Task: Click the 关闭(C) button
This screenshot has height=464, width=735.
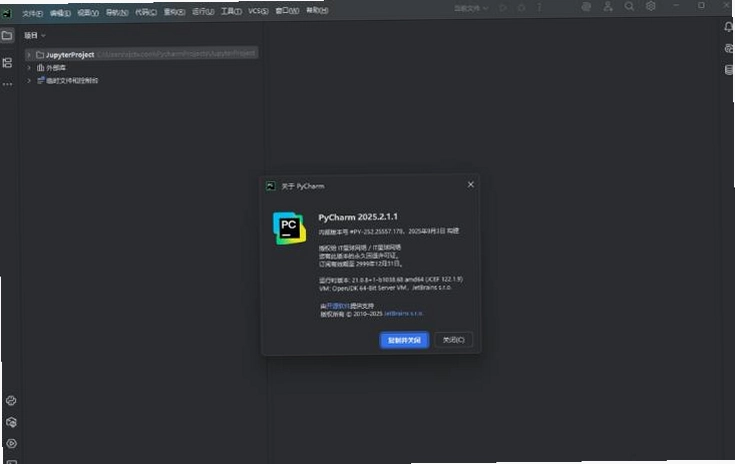Action: (x=454, y=340)
